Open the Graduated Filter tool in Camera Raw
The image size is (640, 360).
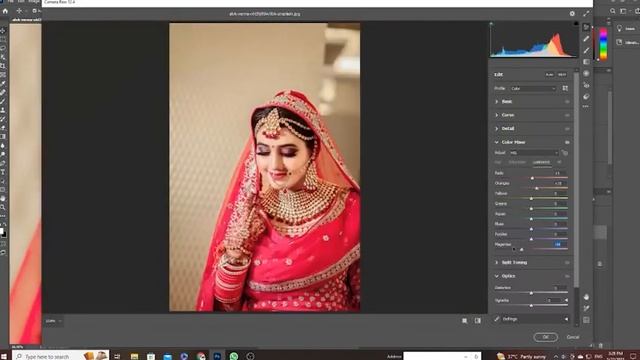pyautogui.click(x=587, y=62)
